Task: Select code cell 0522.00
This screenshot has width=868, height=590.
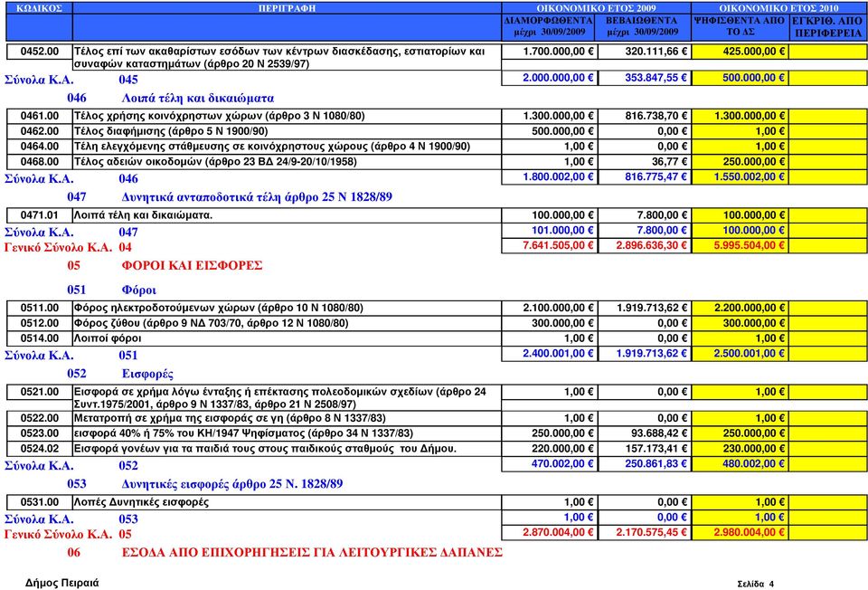Action: click(x=39, y=418)
